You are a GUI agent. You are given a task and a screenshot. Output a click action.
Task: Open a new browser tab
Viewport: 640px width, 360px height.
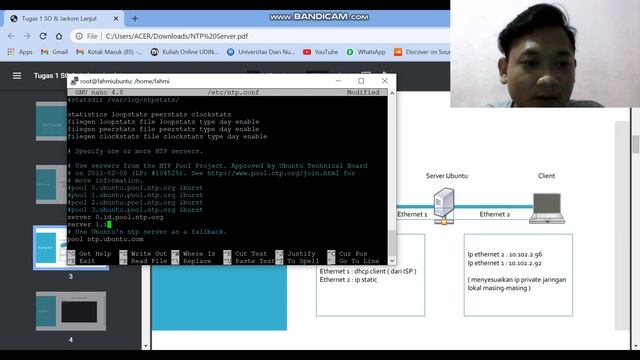point(135,18)
